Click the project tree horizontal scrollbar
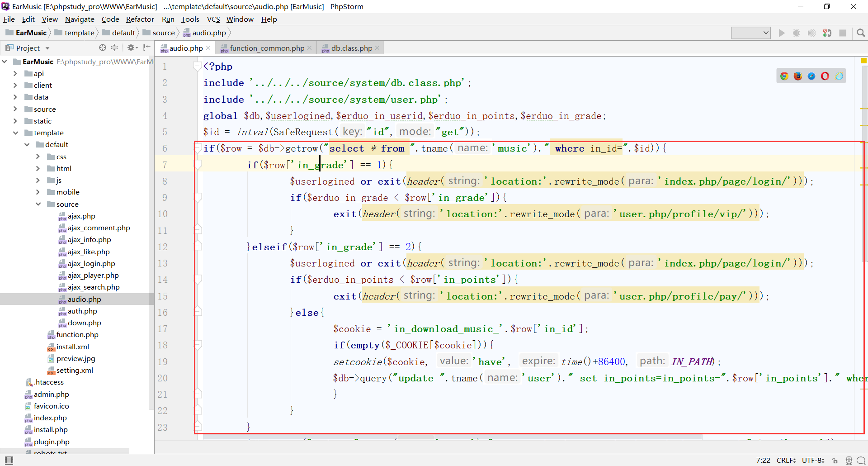Image resolution: width=868 pixels, height=466 pixels. 65,451
